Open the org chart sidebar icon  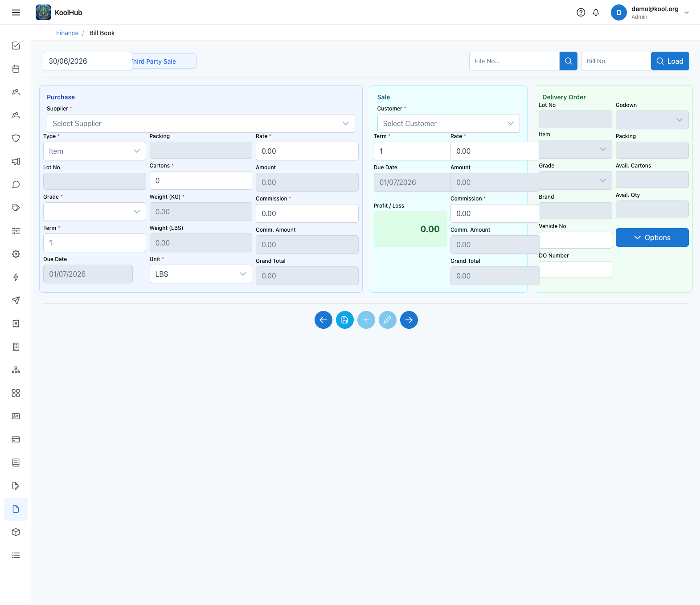[x=16, y=370]
